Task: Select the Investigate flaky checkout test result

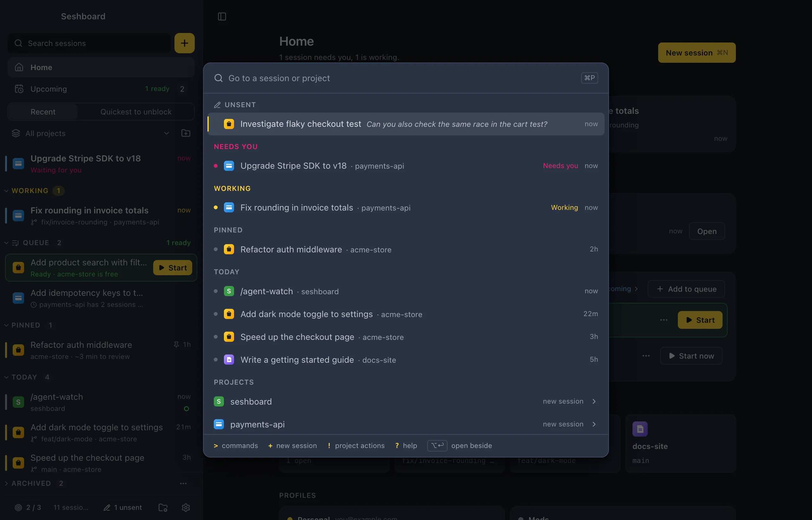Action: pos(406,124)
